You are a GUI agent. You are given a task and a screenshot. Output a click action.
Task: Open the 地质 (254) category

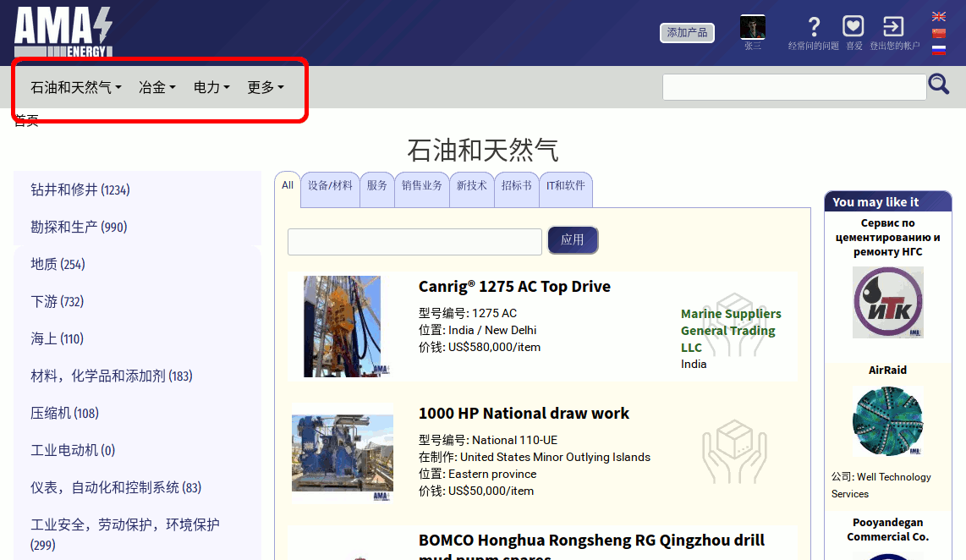click(58, 264)
